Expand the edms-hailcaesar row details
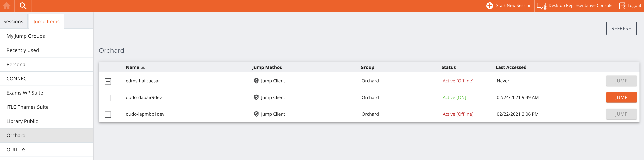The width and height of the screenshot is (644, 160). pos(108,81)
